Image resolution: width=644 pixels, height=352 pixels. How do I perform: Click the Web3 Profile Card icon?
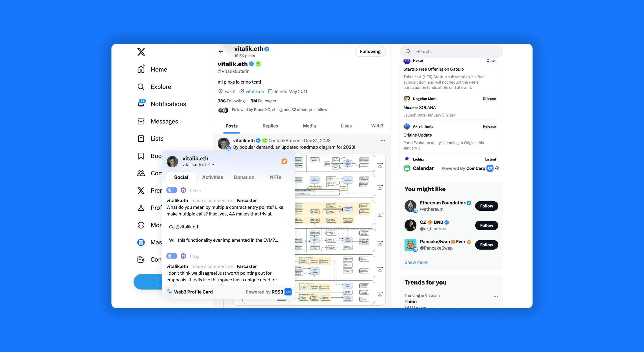point(170,291)
